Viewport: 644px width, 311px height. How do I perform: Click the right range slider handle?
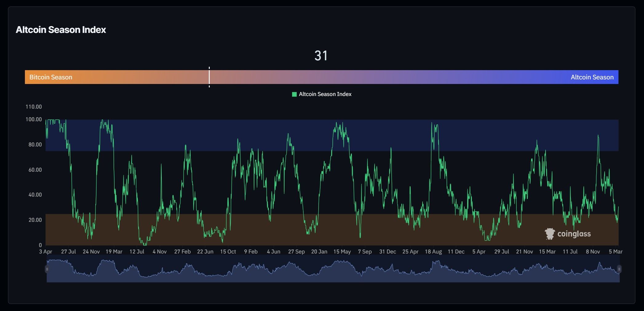(x=619, y=269)
